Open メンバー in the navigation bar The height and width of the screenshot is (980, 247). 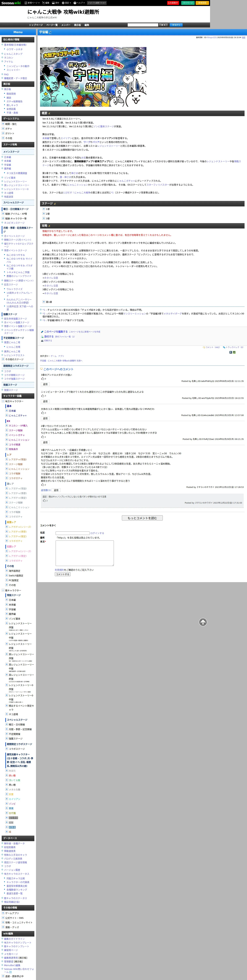(66, 25)
